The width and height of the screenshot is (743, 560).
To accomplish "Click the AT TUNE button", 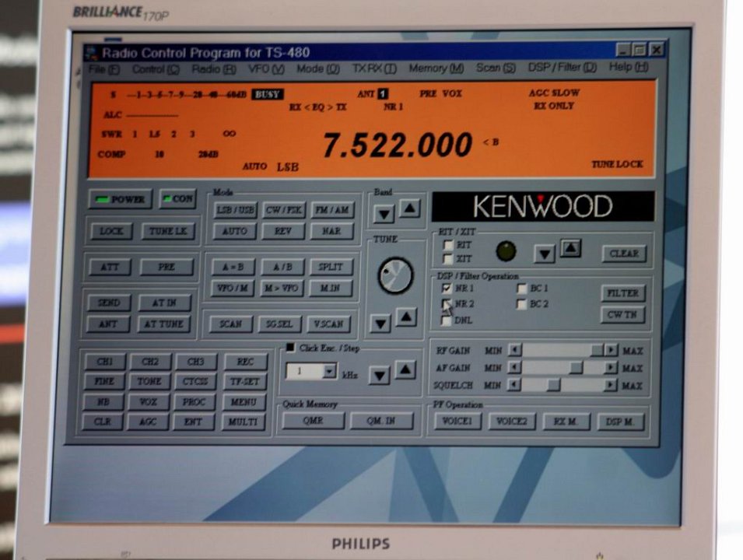I will 163,324.
